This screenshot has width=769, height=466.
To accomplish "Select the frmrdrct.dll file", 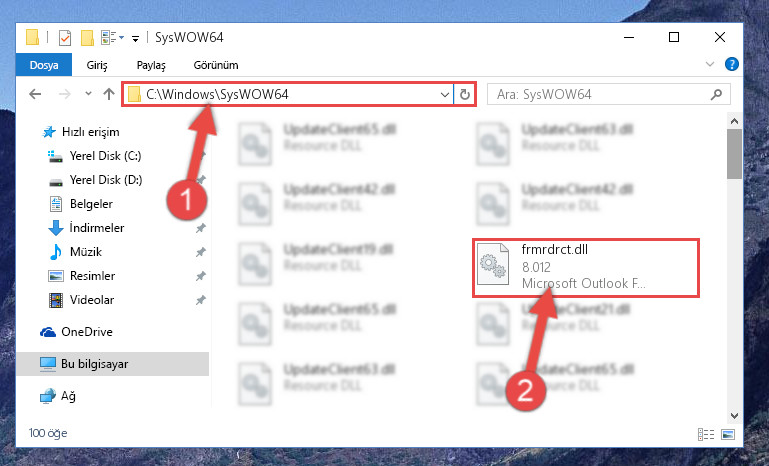I will coord(586,267).
